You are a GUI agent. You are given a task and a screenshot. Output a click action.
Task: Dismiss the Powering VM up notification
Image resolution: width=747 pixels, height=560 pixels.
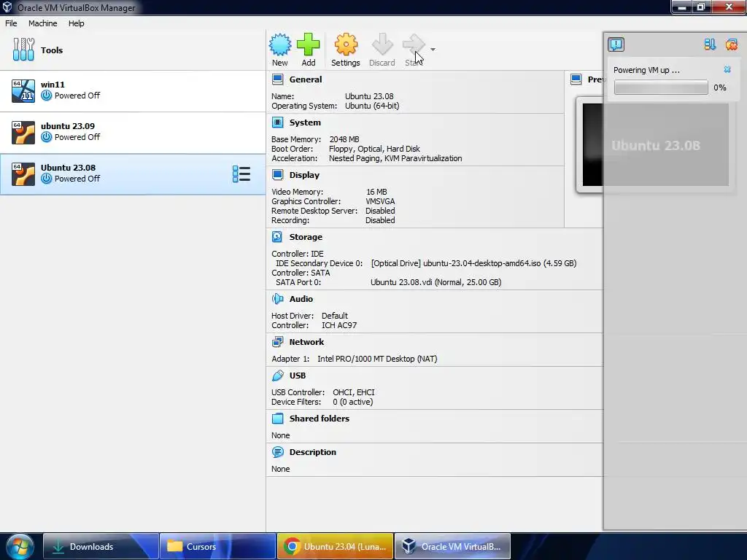coord(727,69)
